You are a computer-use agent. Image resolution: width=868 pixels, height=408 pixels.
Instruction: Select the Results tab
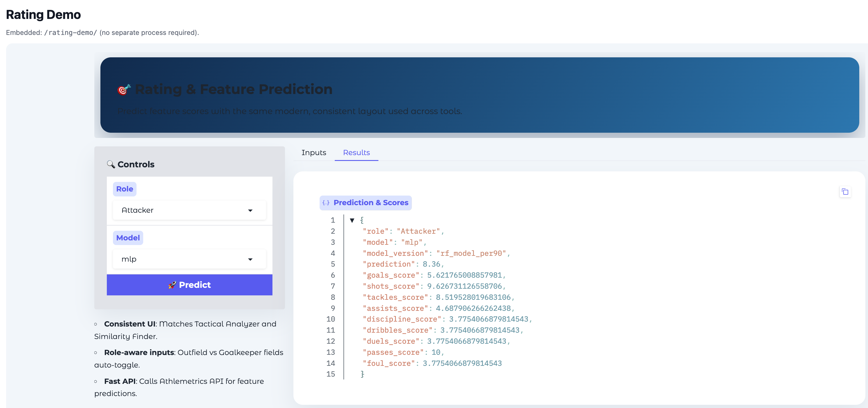tap(356, 152)
